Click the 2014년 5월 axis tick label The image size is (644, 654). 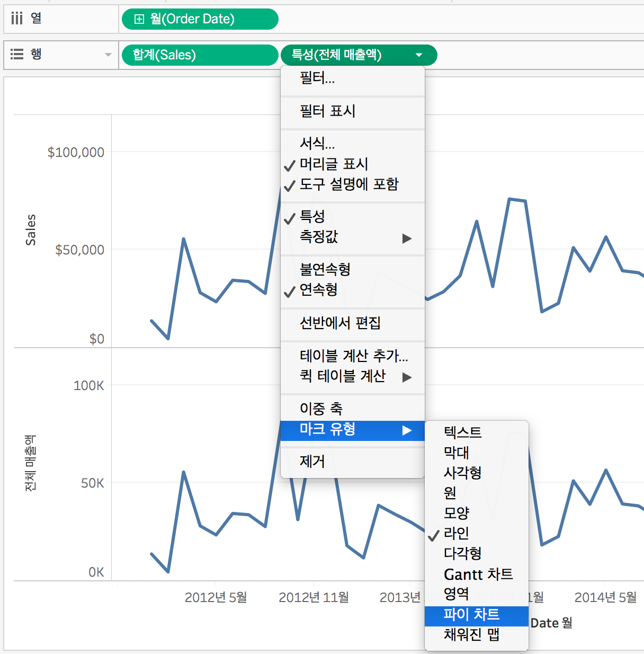click(606, 597)
